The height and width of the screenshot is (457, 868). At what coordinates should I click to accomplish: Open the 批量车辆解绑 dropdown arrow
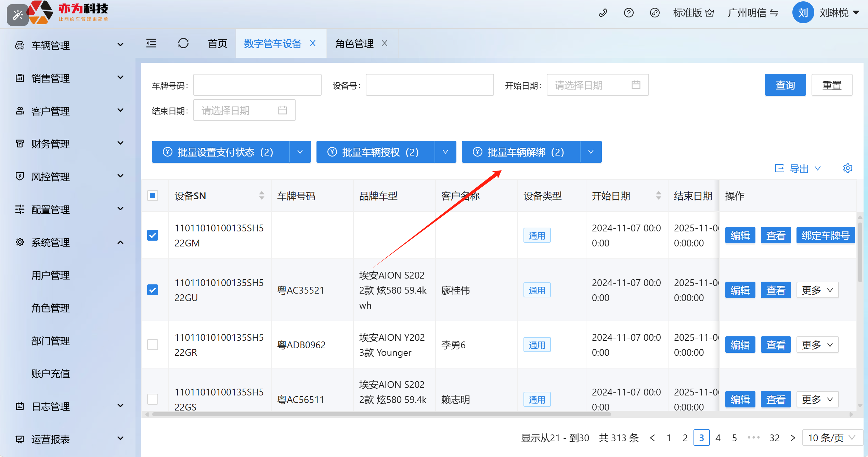(x=591, y=152)
